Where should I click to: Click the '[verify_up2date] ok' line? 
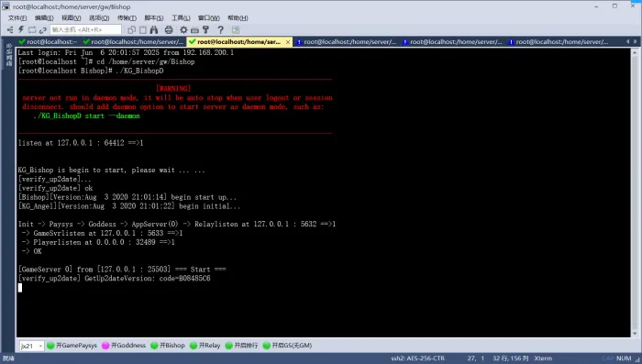[x=55, y=188]
